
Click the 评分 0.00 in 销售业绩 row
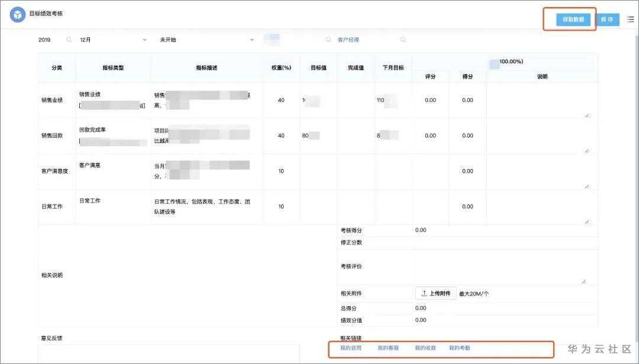pyautogui.click(x=430, y=100)
